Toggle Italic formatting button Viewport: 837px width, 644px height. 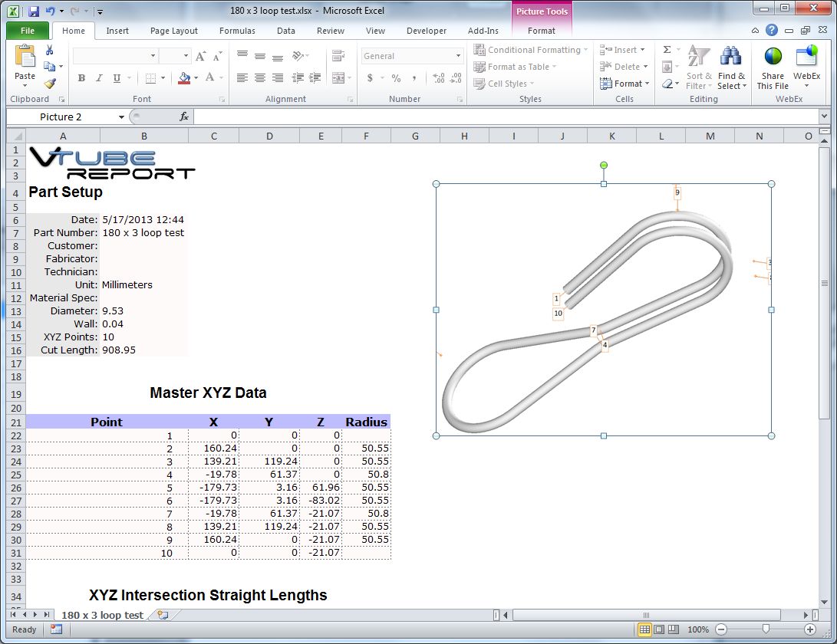99,78
